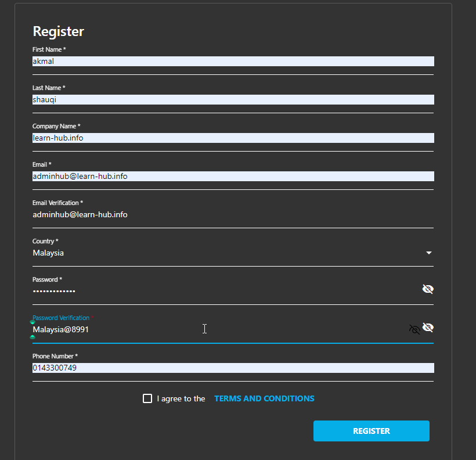The image size is (476, 460).
Task: Focus the Phone Number field 0143300749
Action: pyautogui.click(x=232, y=368)
